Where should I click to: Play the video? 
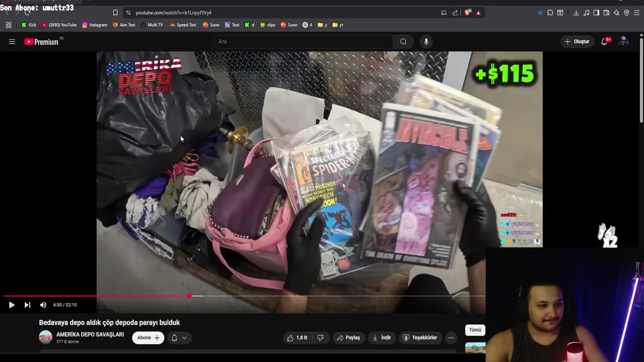click(x=12, y=305)
